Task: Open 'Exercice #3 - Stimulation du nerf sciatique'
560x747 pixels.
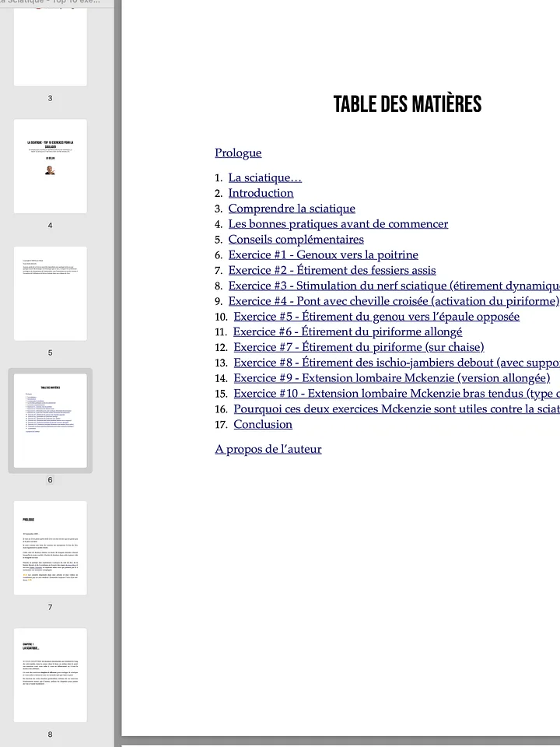Action: tap(394, 286)
